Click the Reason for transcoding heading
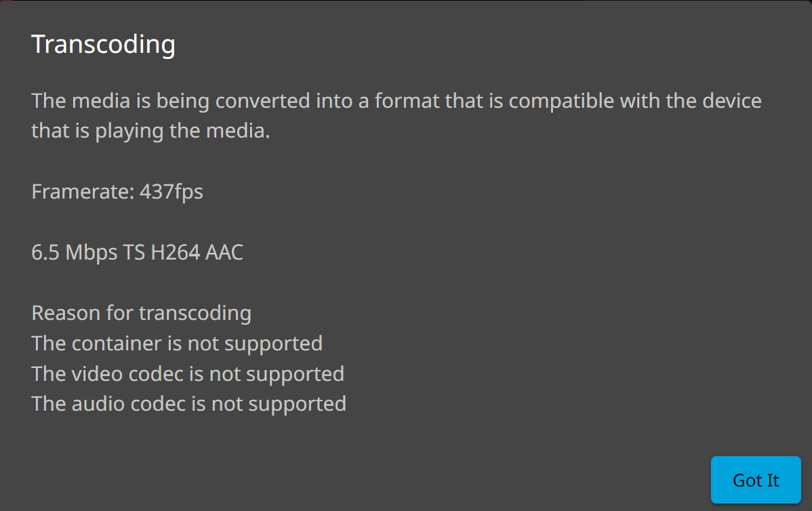 [x=141, y=313]
